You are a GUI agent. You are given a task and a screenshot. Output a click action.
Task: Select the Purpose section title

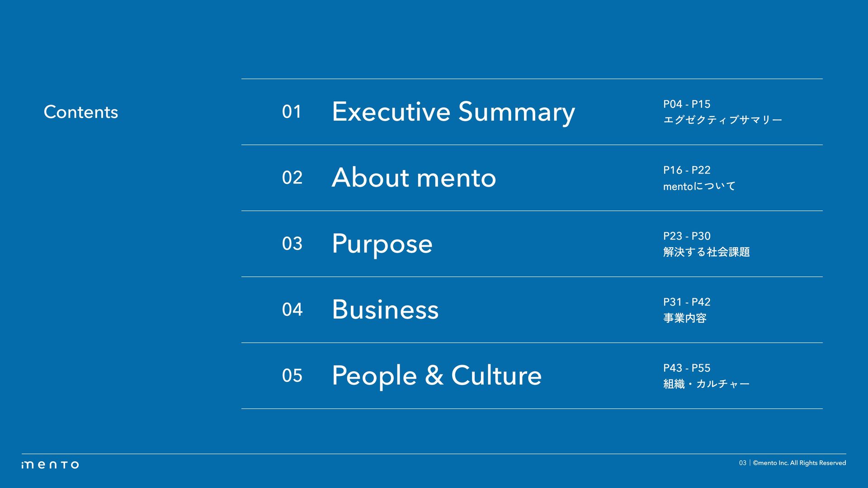382,244
